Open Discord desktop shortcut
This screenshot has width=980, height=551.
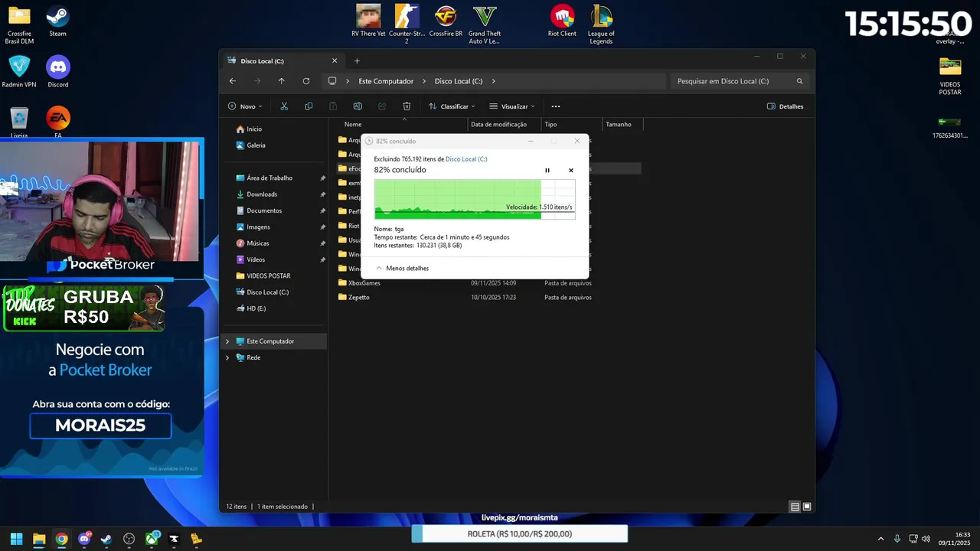click(58, 72)
